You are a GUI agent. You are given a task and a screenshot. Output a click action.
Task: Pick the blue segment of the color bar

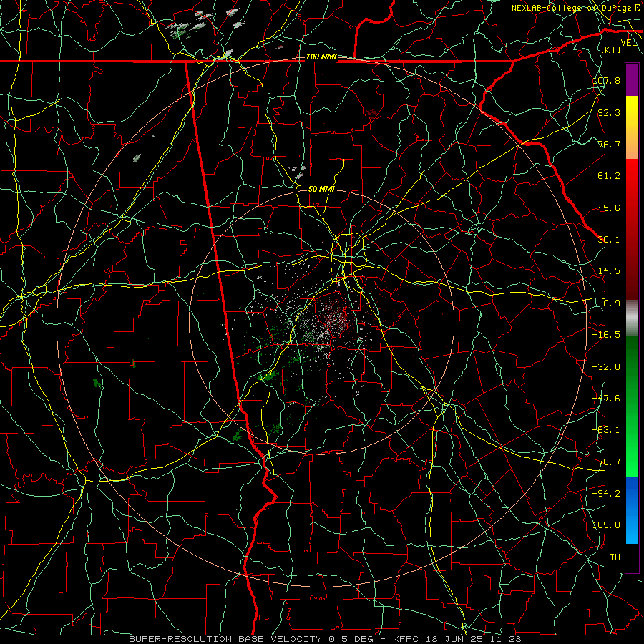(x=632, y=510)
